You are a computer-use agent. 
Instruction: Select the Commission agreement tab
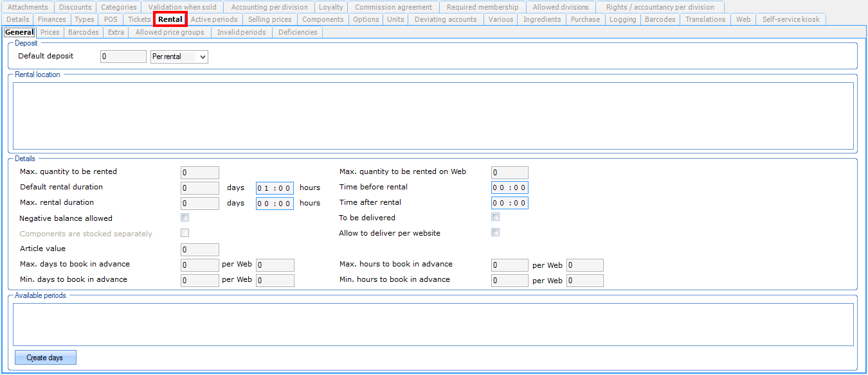click(x=393, y=7)
